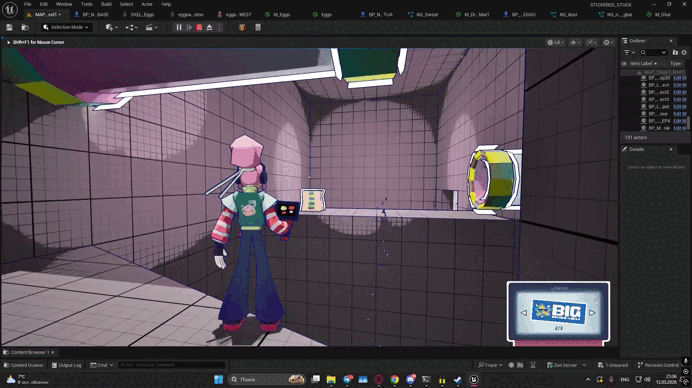Sort Outliner by Type column
The width and height of the screenshot is (692, 388).
pyautogui.click(x=675, y=64)
